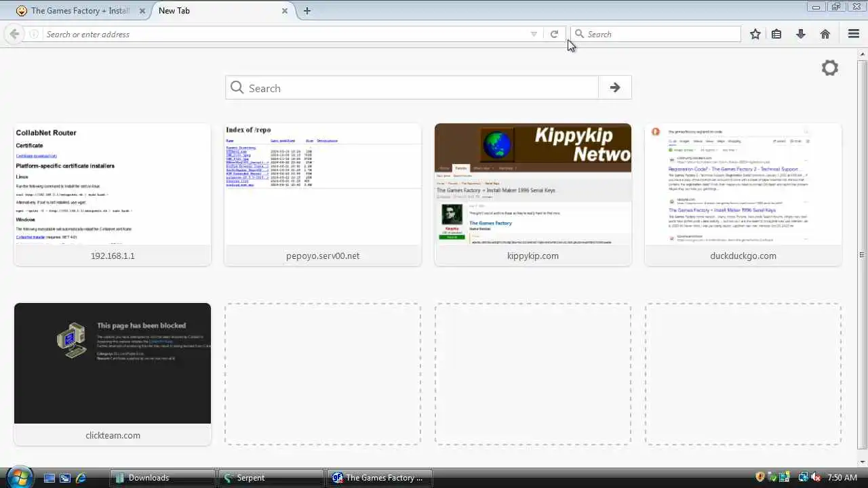This screenshot has height=488, width=868.
Task: Click the back navigation arrow
Action: point(14,34)
